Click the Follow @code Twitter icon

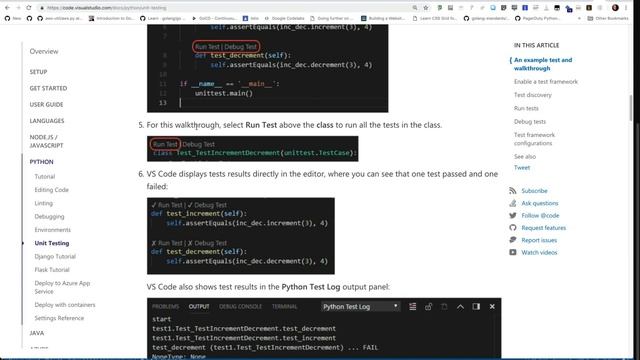[x=513, y=216]
